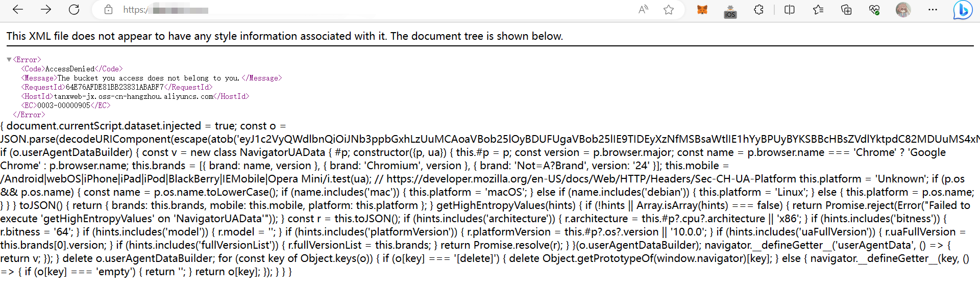The image size is (980, 291).
Task: Open the MetaMask fox extension
Action: pyautogui.click(x=702, y=10)
